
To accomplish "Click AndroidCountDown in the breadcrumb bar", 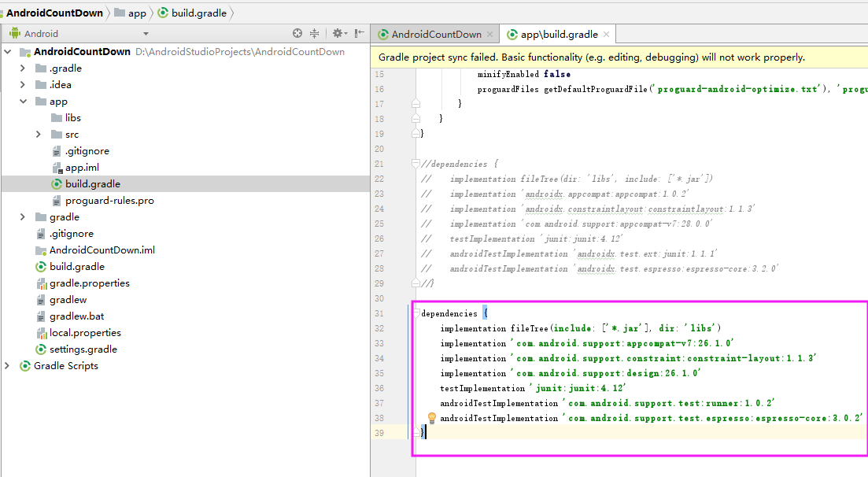I will (54, 13).
